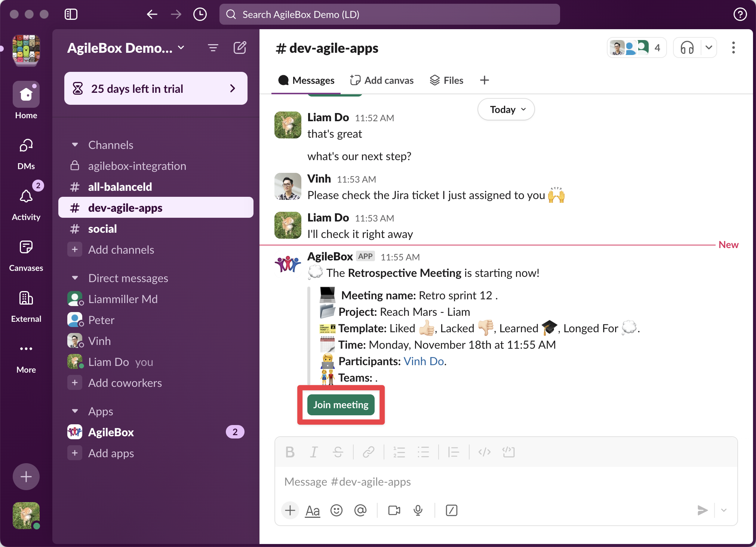This screenshot has width=756, height=547.
Task: Click the mention @ icon
Action: point(360,510)
